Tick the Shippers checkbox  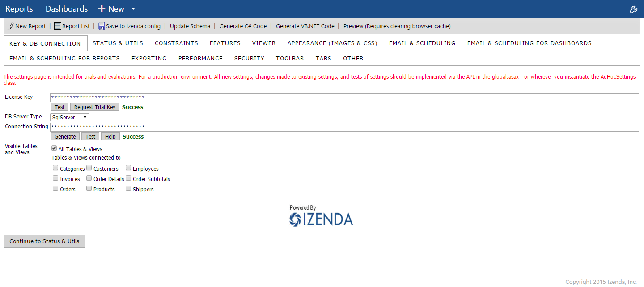coord(128,189)
